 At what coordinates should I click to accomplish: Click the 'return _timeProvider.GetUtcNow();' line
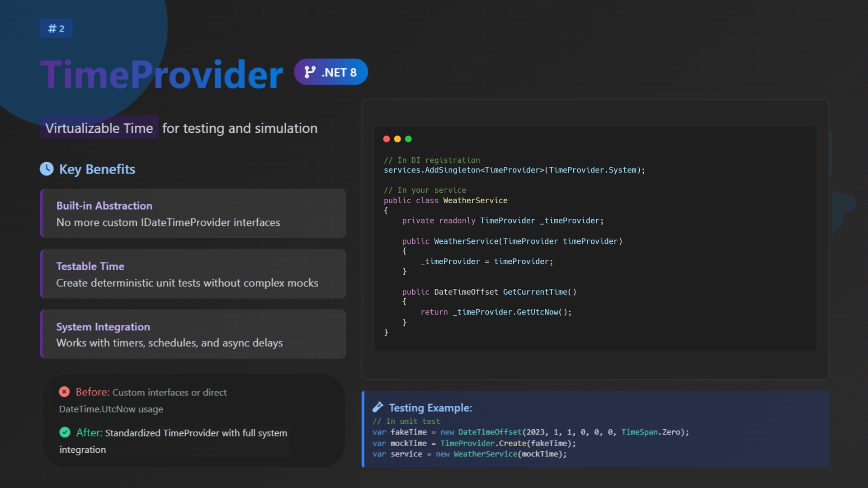click(496, 312)
